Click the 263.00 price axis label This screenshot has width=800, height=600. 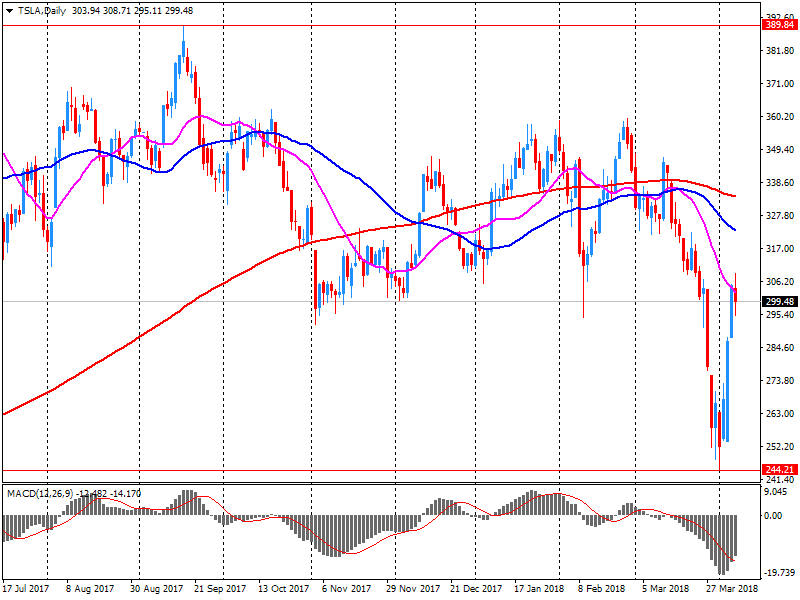pyautogui.click(x=780, y=414)
